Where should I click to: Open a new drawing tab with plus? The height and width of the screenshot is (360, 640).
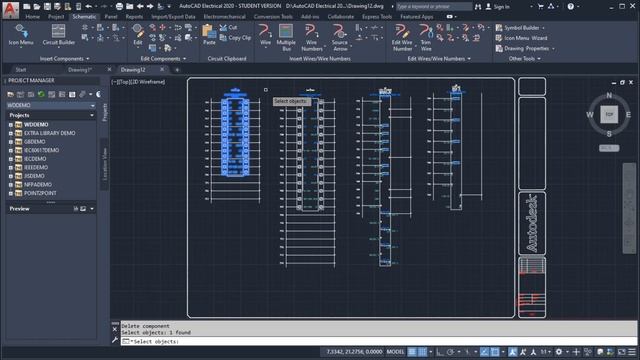[177, 70]
